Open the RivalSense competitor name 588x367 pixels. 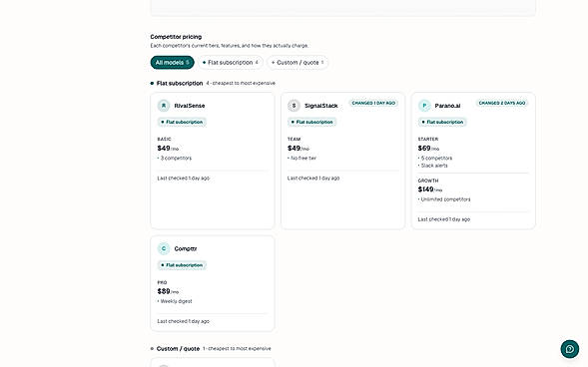(x=190, y=106)
